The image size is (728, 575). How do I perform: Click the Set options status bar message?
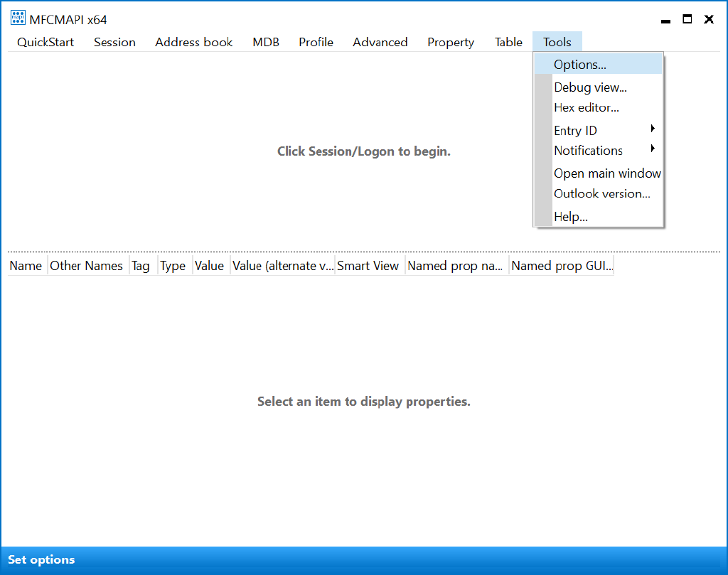(x=41, y=559)
